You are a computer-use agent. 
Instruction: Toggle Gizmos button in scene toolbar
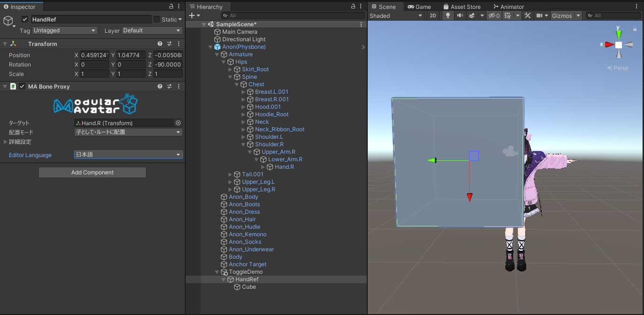(x=562, y=15)
